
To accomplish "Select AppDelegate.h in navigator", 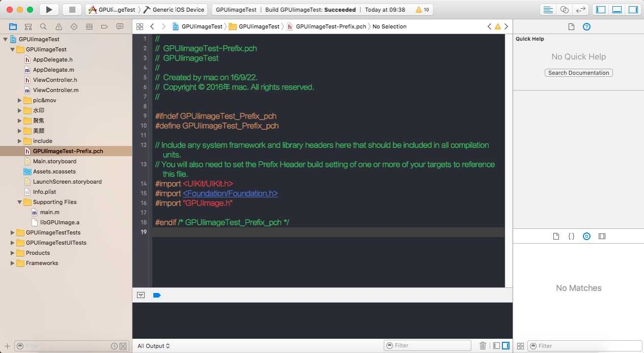I will point(52,60).
